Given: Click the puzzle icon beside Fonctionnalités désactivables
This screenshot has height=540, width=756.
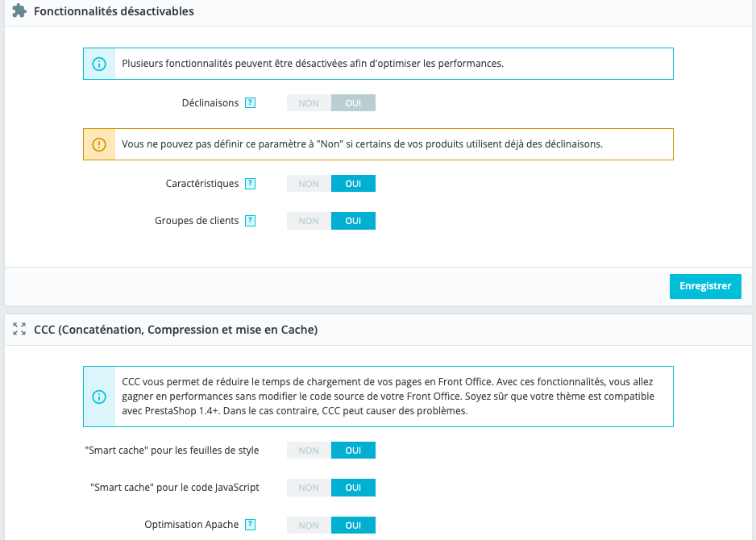Looking at the screenshot, I should [19, 11].
